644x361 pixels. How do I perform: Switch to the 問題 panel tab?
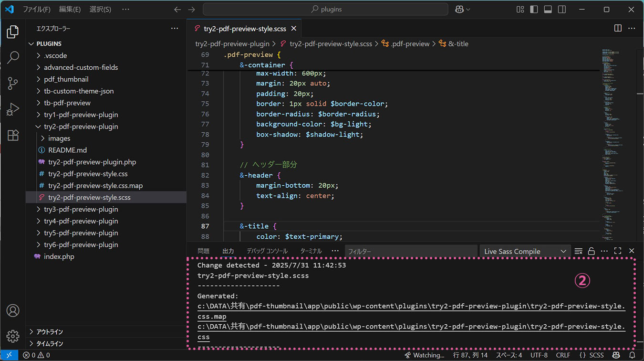point(204,251)
